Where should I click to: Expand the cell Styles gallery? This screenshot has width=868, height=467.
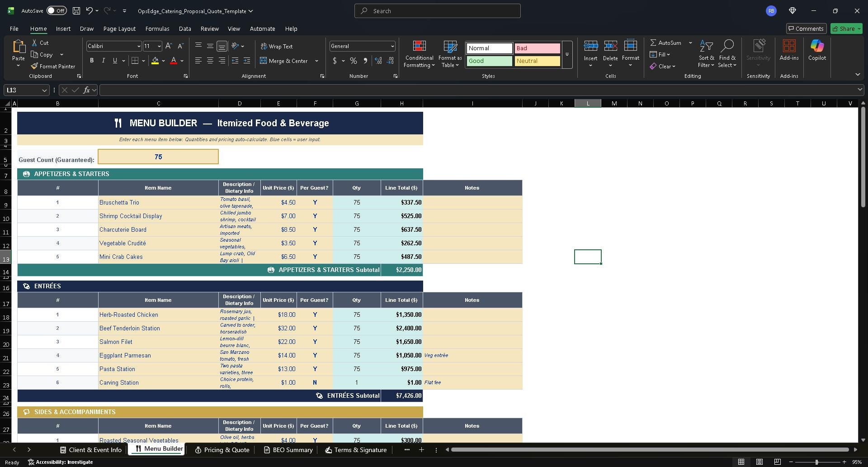(x=567, y=54)
